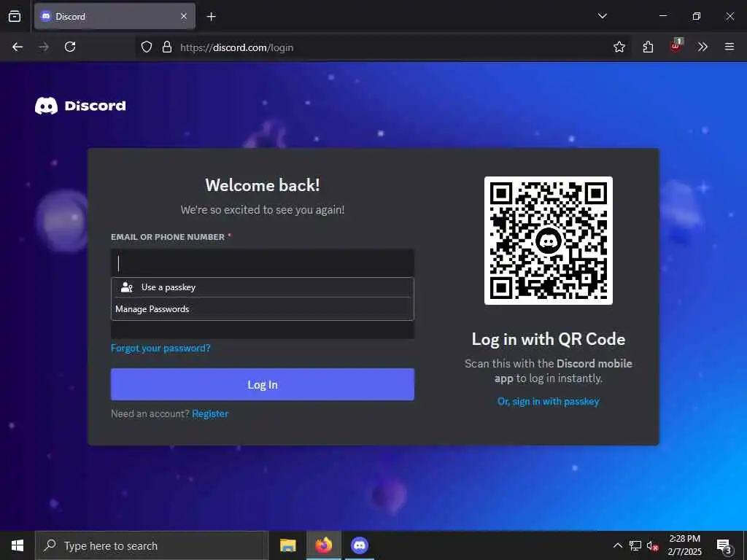Open the extensions puzzle icon

pyautogui.click(x=648, y=47)
